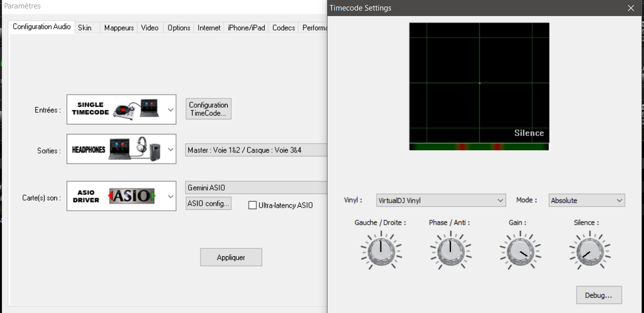Click the timecode signal scope display
Screen dimensions: 644x313
click(479, 83)
